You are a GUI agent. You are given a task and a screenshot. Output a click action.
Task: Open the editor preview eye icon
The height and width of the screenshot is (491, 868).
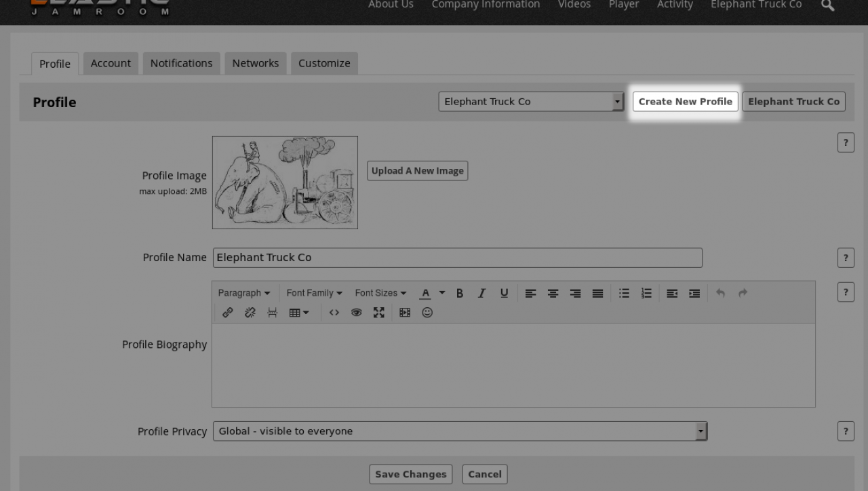356,313
